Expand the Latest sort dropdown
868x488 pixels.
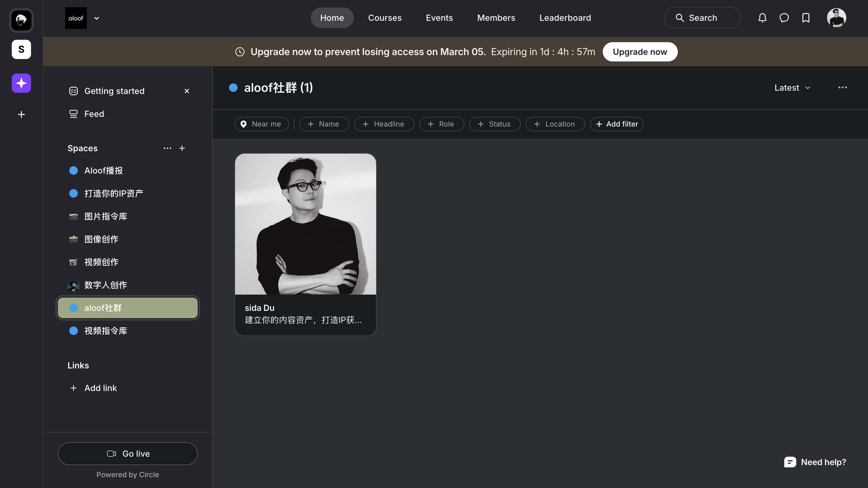click(792, 88)
